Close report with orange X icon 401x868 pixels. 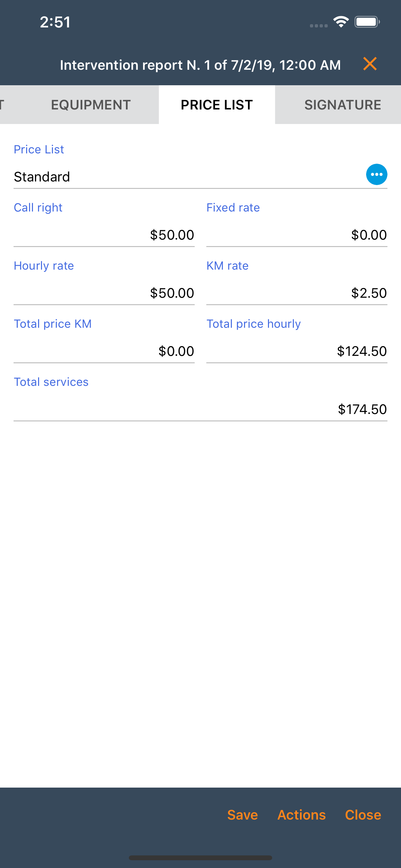point(370,64)
